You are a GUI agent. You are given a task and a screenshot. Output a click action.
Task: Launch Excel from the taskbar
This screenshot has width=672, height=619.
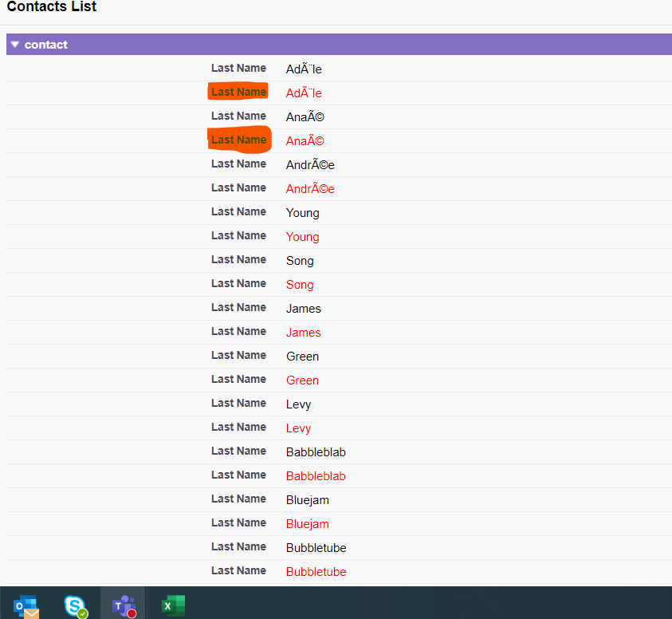point(173,605)
